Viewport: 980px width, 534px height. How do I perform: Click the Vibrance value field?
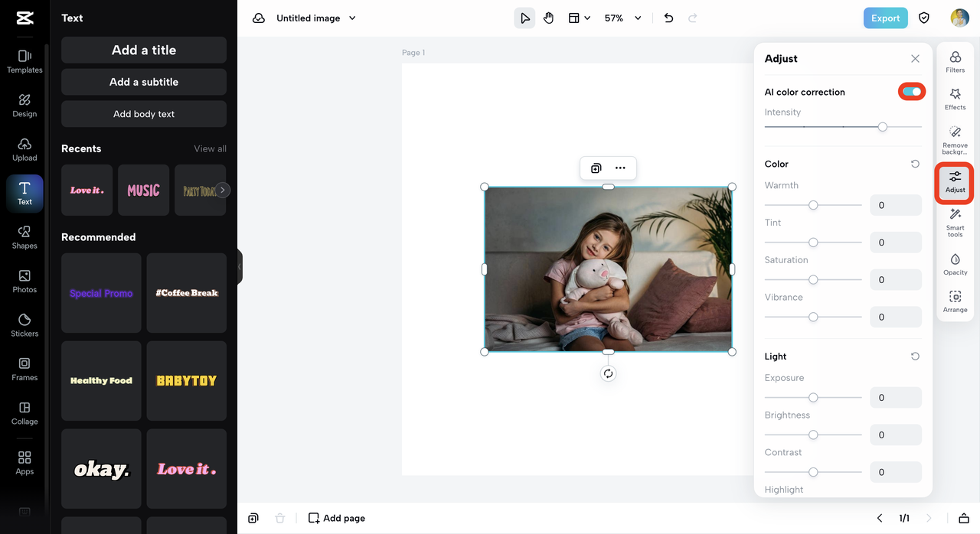click(896, 317)
